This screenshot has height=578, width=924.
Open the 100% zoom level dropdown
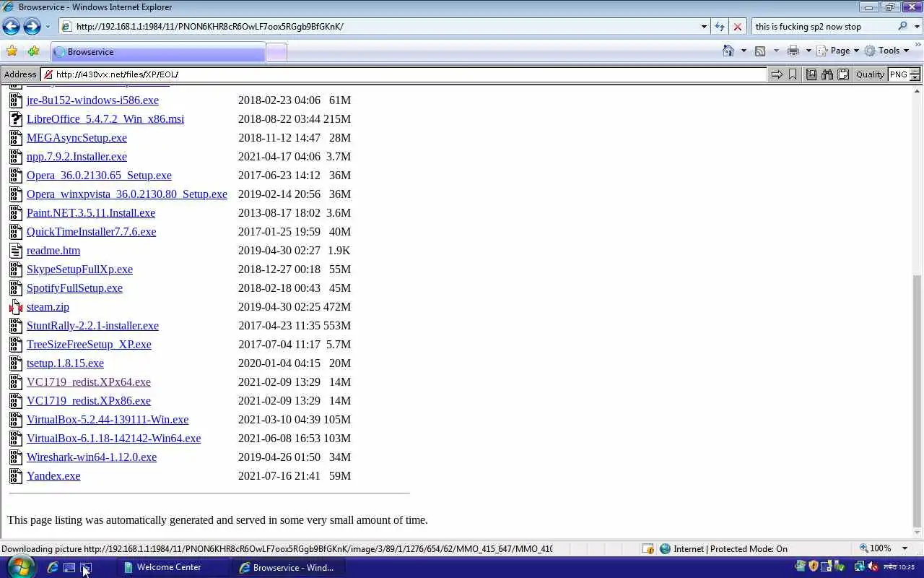coord(905,549)
